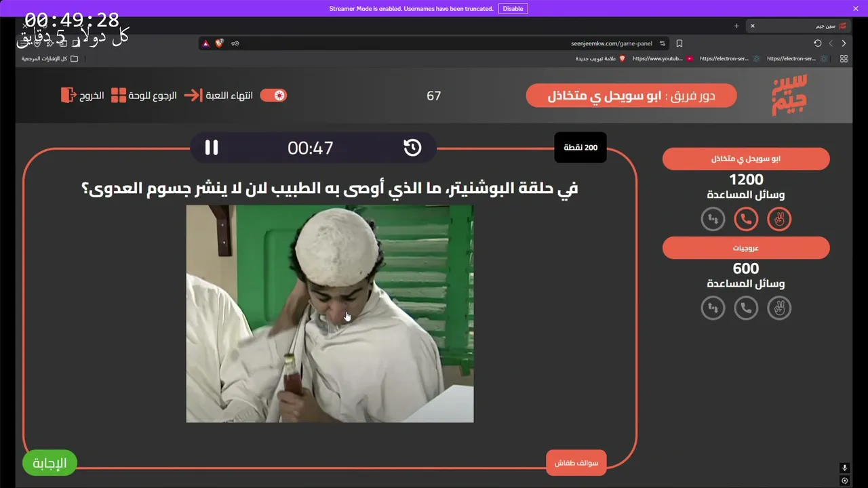The height and width of the screenshot is (488, 868).
Task: Use the phone-call lifeline for team عروجيات
Action: pyautogui.click(x=746, y=308)
